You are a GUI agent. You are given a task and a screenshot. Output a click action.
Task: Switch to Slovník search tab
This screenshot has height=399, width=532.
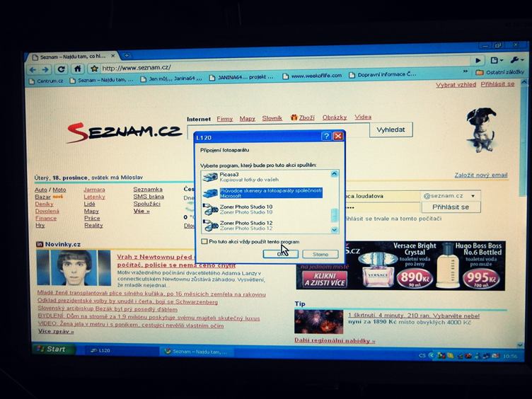[272, 118]
